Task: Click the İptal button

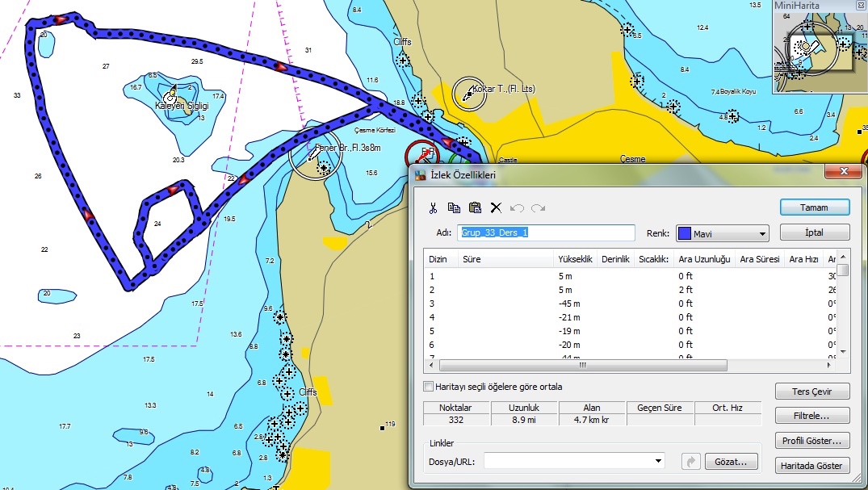Action: tap(814, 232)
